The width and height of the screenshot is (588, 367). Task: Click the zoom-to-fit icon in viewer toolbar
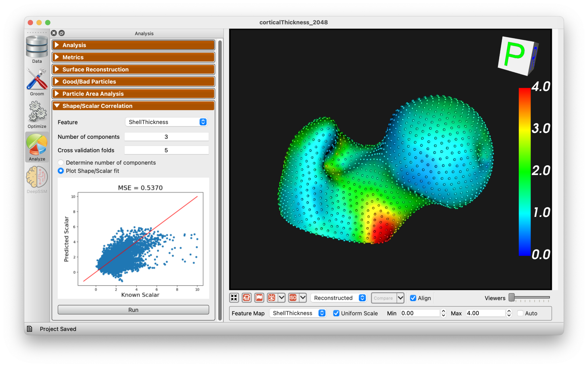234,298
